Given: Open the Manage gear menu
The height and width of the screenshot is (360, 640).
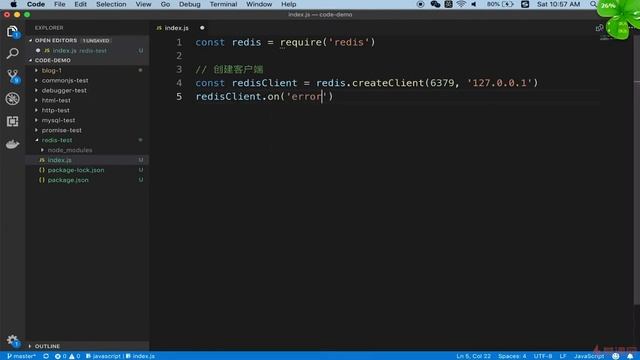Looking at the screenshot, I should (12, 340).
